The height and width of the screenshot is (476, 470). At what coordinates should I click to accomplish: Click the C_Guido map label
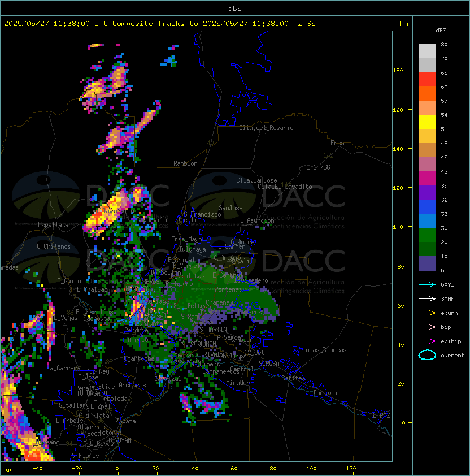pyautogui.click(x=69, y=281)
